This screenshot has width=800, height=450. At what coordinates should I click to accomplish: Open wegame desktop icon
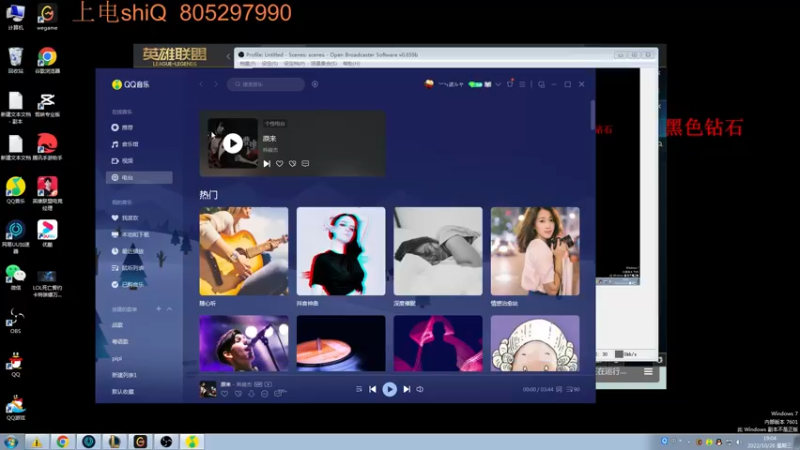click(47, 17)
